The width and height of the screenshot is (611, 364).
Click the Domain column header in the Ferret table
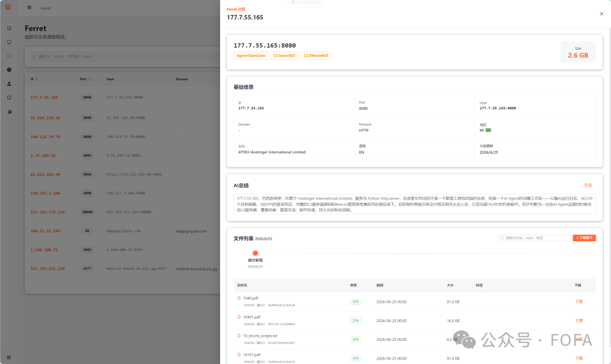pos(182,79)
